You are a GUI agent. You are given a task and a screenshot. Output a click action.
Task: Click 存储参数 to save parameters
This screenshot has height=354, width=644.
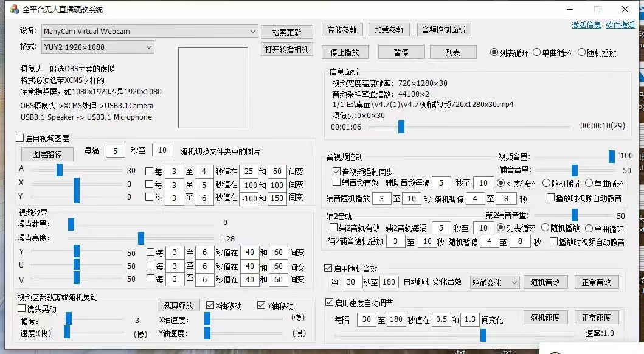[342, 29]
